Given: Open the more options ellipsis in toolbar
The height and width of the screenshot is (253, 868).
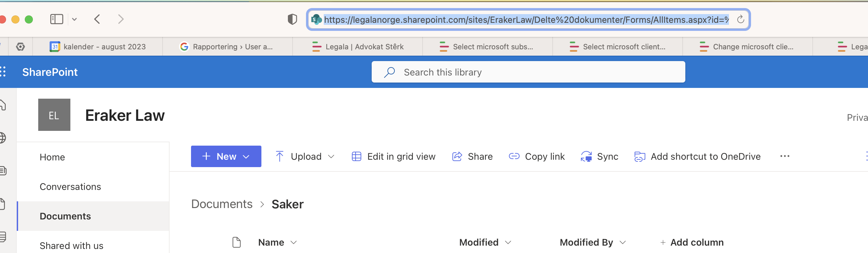Looking at the screenshot, I should [785, 156].
